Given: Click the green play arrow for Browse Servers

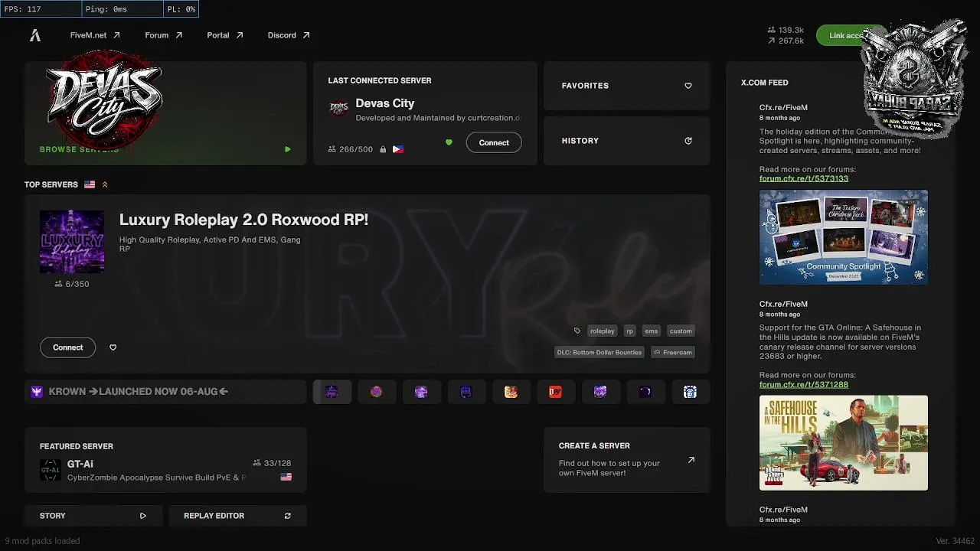Looking at the screenshot, I should pos(288,149).
